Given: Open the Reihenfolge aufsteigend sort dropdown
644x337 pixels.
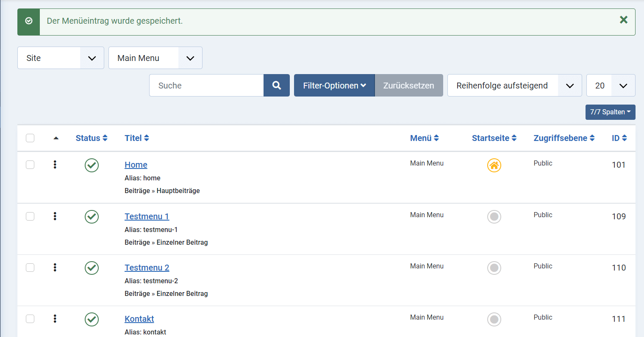Looking at the screenshot, I should pyautogui.click(x=515, y=86).
